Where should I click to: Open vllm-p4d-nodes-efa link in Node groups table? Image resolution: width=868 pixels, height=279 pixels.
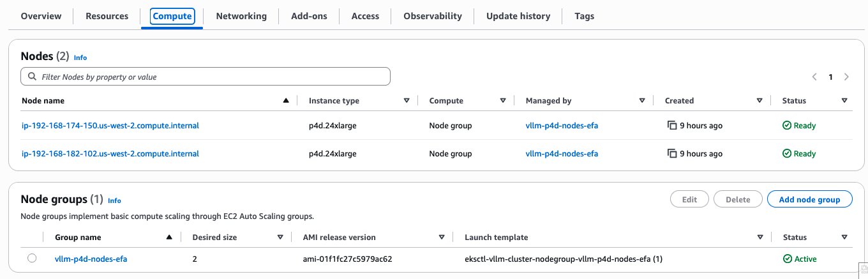coord(91,259)
